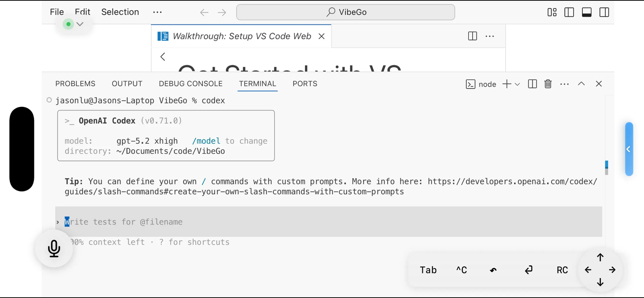Click the split editor right icon
644x298 pixels.
(x=472, y=36)
